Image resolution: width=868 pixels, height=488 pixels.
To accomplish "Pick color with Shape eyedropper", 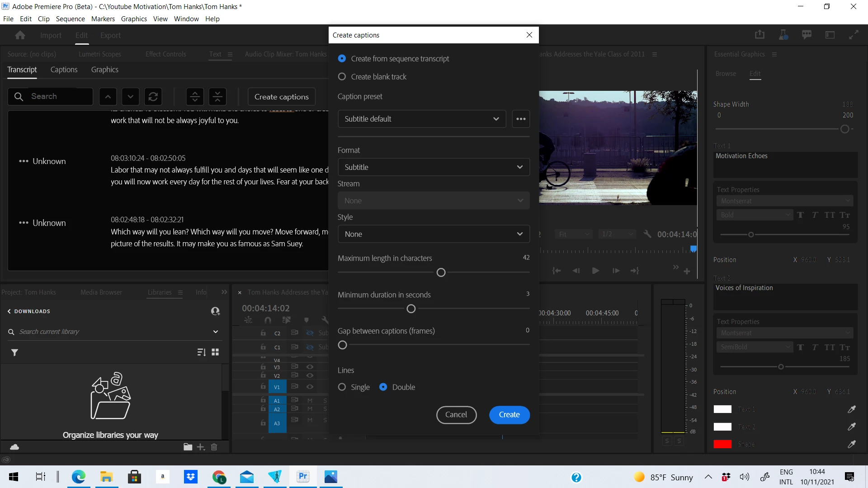I will 852,444.
